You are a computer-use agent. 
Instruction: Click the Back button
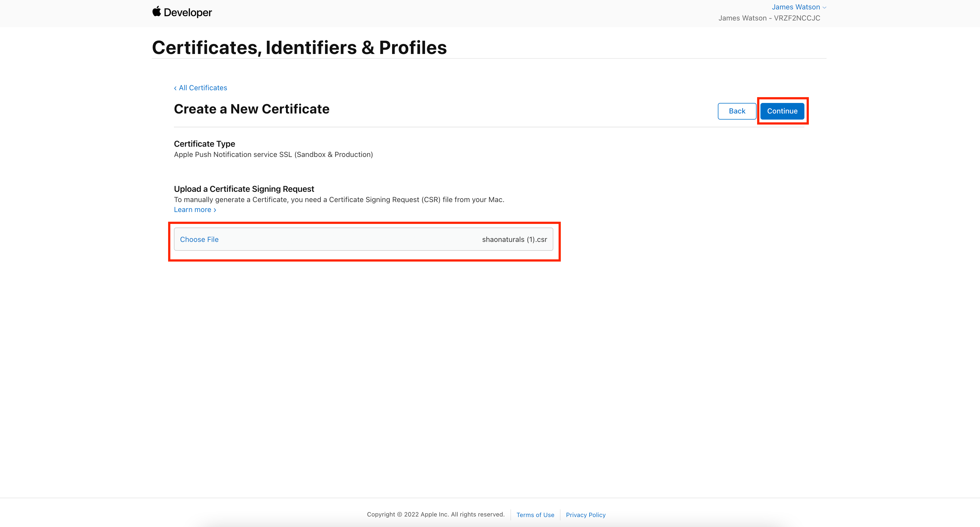737,111
